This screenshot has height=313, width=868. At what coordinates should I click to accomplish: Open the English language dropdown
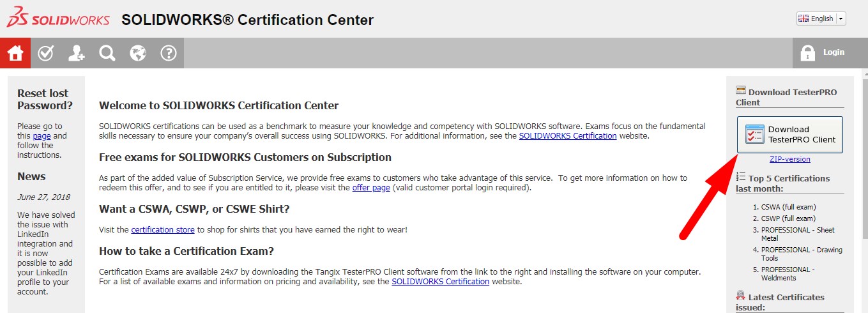(821, 19)
